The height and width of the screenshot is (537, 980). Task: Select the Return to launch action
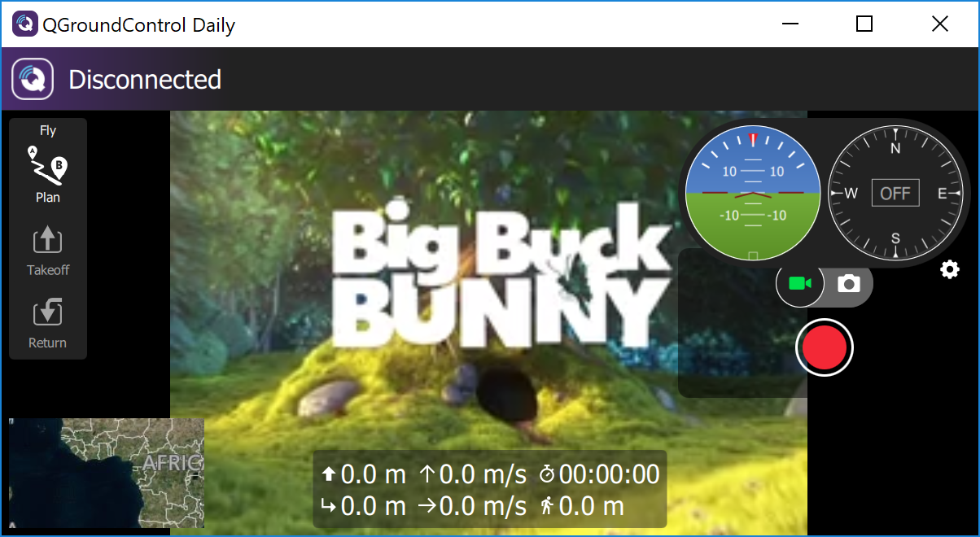click(x=47, y=325)
